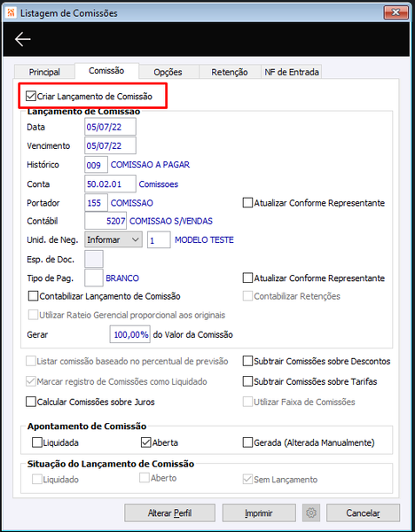Click the Imprimir button
Screen dimensions: 415x532
tap(259, 512)
